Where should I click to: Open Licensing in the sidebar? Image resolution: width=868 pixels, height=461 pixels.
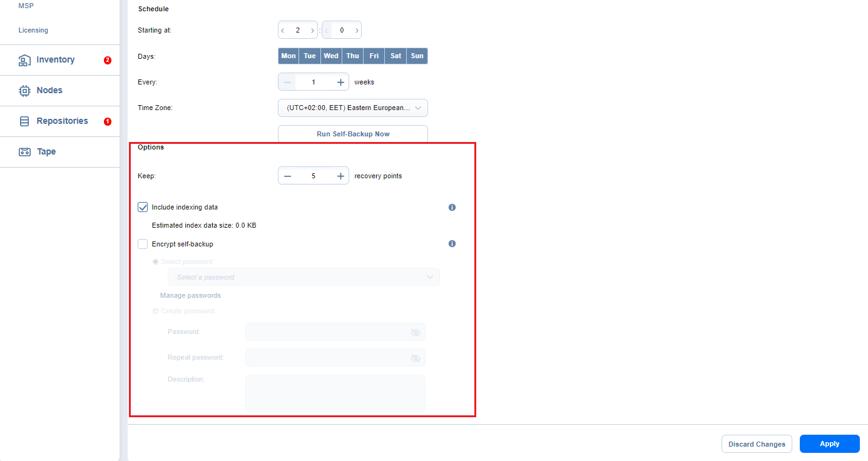[x=33, y=30]
